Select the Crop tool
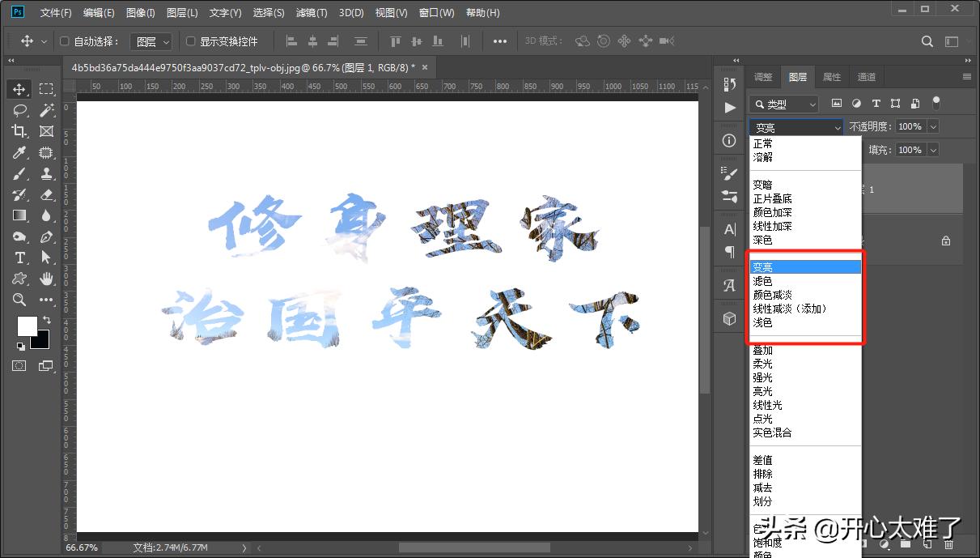Screen dimensions: 980x558 coord(19,131)
